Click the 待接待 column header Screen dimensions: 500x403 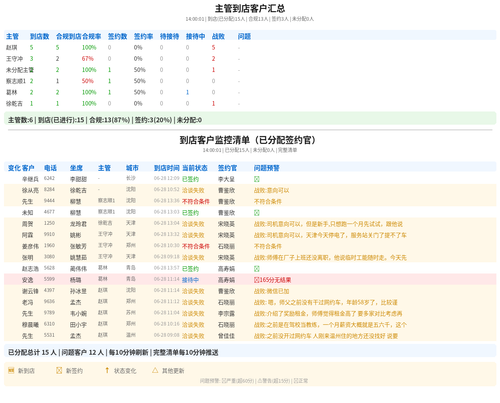click(x=169, y=36)
